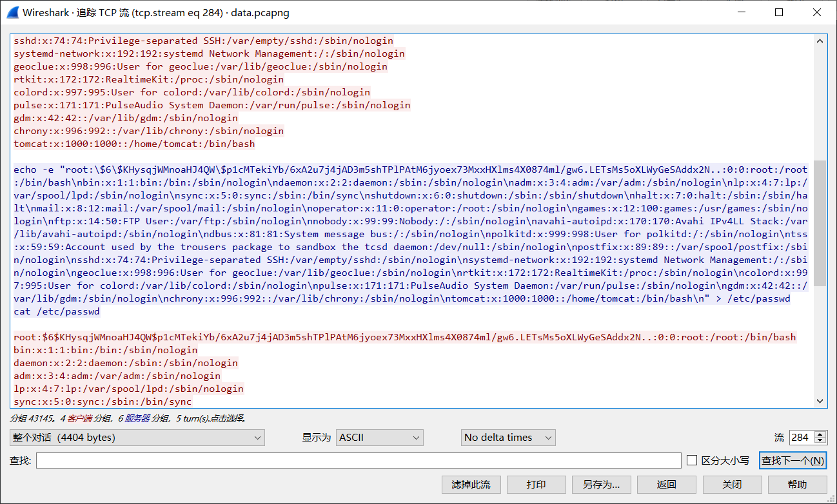Screen dimensions: 837x504
Task: Increase the 流 stream number spinner
Action: coord(820,434)
